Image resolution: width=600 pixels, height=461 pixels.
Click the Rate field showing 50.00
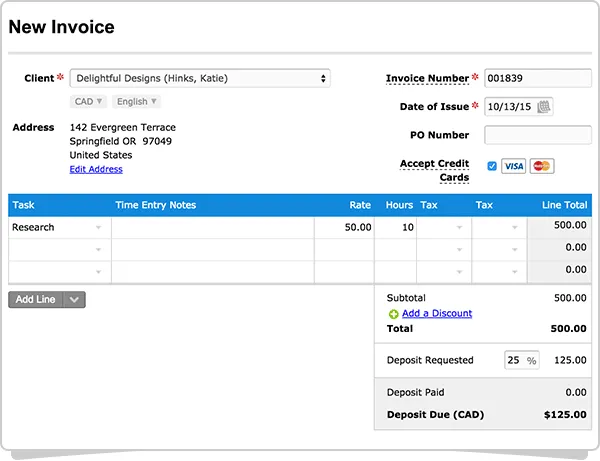(x=343, y=228)
